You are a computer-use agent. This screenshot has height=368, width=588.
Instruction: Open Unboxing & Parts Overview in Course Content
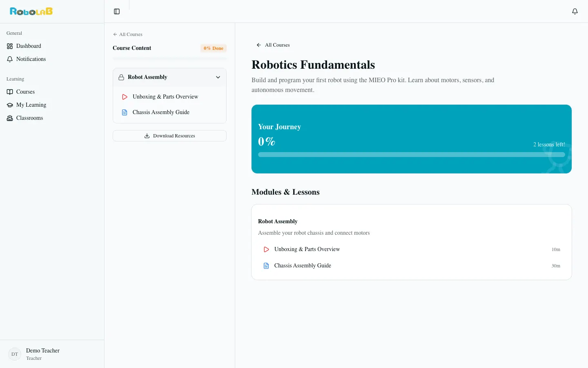point(169,97)
